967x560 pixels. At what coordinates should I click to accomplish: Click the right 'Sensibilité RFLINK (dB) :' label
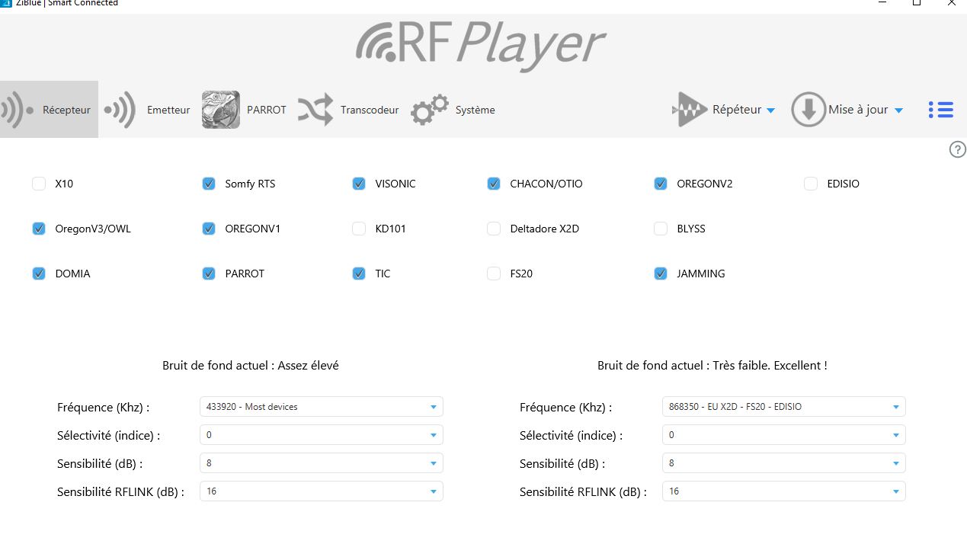point(583,492)
